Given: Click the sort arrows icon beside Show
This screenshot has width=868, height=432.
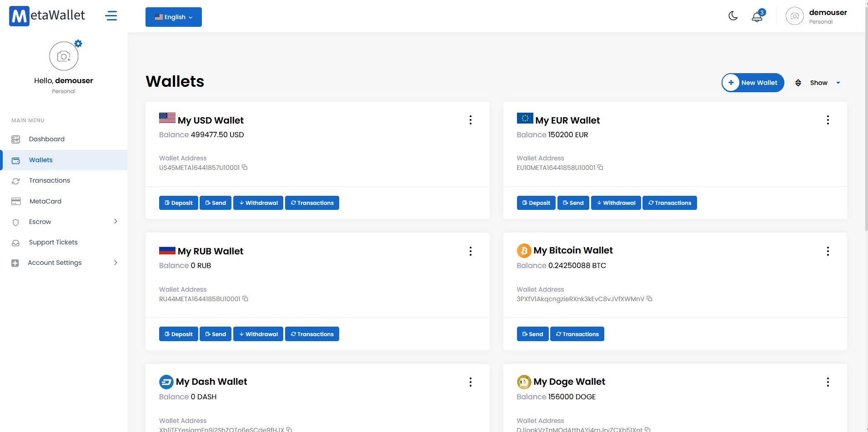Looking at the screenshot, I should coord(798,83).
